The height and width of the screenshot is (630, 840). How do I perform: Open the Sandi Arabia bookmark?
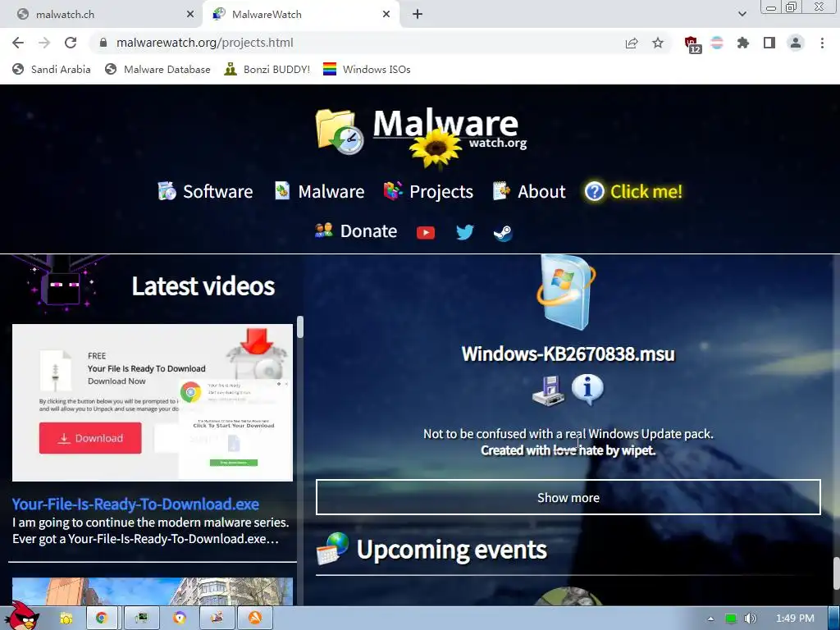click(x=52, y=69)
